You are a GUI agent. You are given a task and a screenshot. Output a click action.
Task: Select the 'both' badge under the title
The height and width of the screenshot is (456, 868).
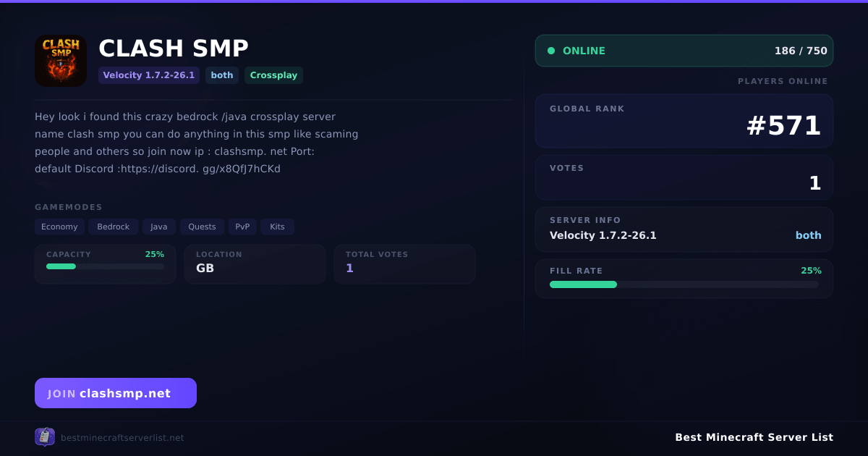click(222, 75)
